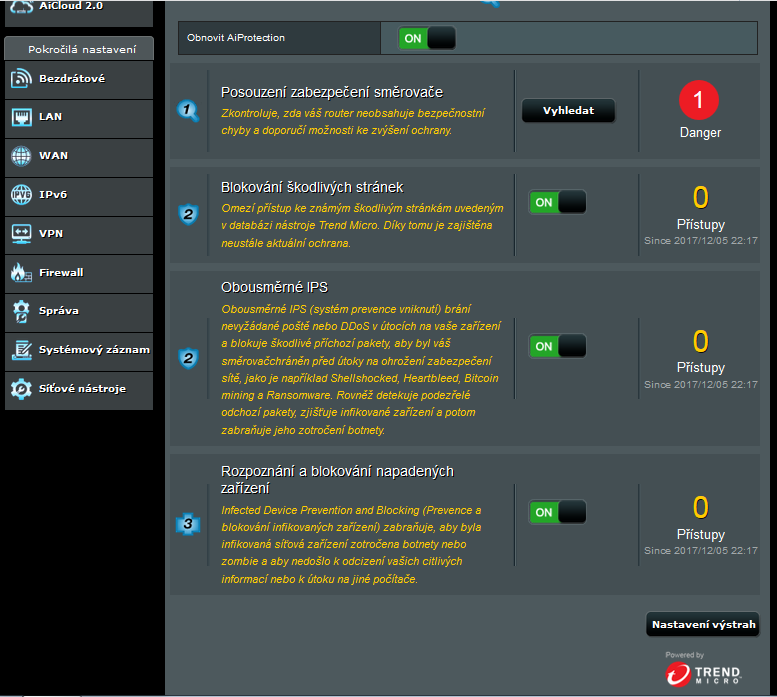The image size is (777, 697).
Task: Open the LAN settings menu
Action: point(79,117)
